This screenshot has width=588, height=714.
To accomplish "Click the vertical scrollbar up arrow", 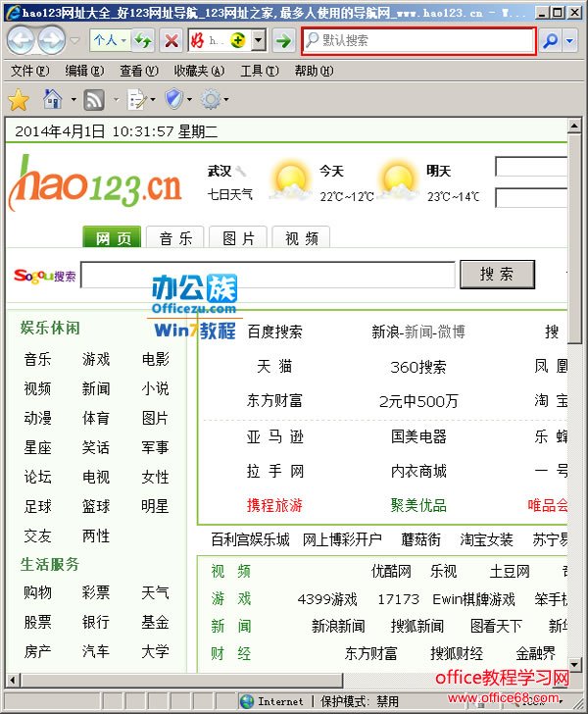I will 575,126.
